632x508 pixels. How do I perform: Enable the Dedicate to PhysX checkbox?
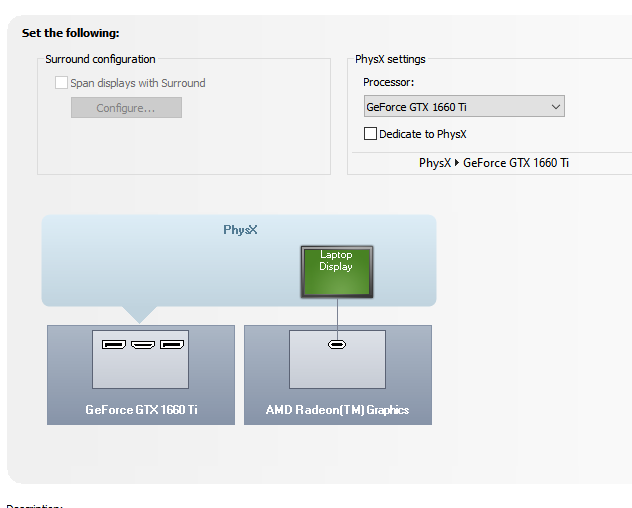(371, 134)
